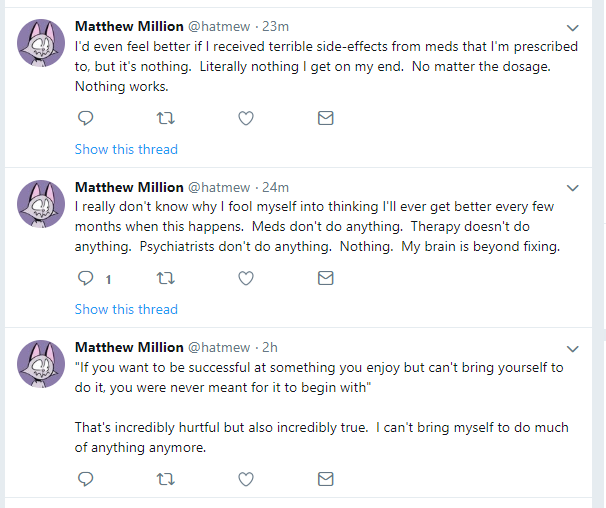
Task: Show this thread under the 23m tweet
Action: point(126,149)
